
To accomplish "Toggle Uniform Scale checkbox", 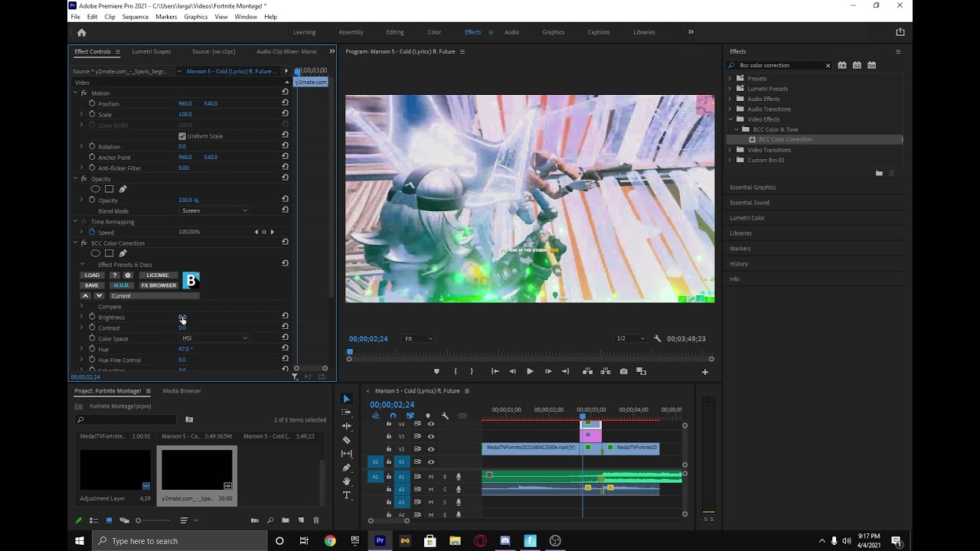I will click(x=182, y=136).
